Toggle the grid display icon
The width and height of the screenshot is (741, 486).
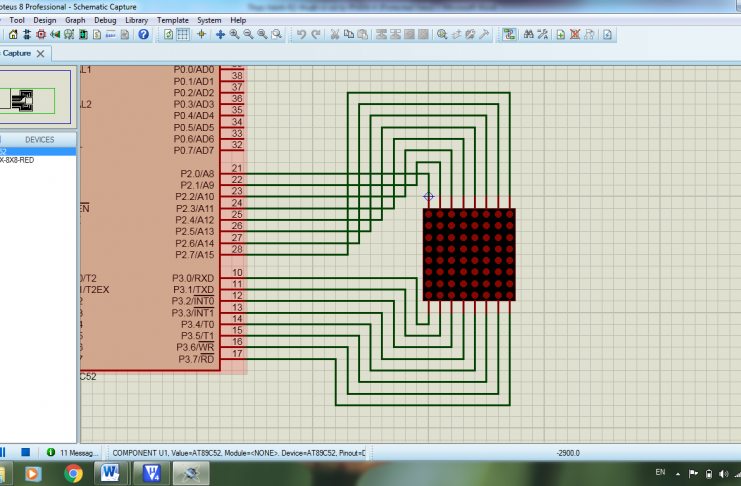tap(182, 35)
